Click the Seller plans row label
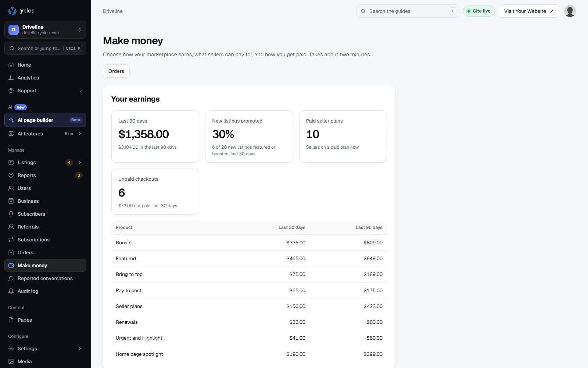588x368 pixels. [129, 306]
